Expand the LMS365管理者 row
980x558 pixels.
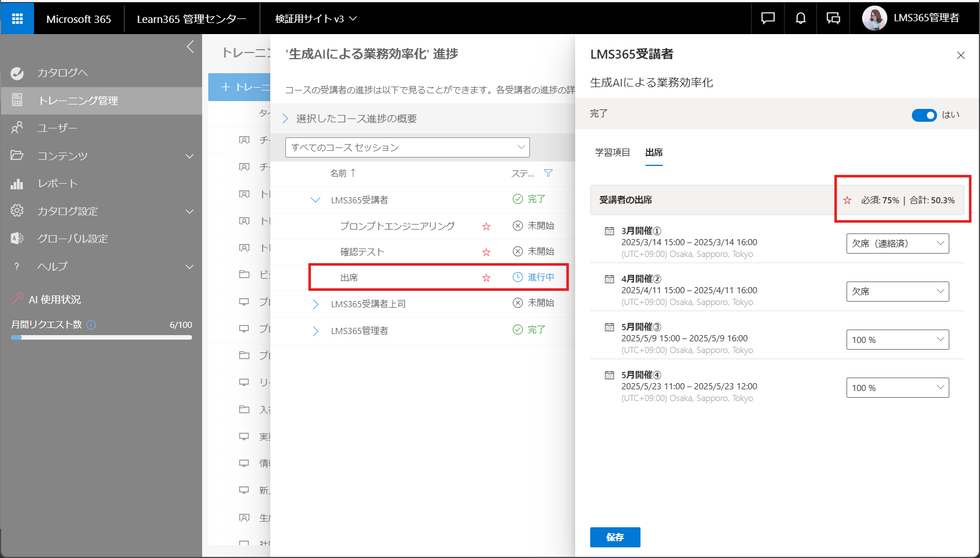(x=315, y=331)
